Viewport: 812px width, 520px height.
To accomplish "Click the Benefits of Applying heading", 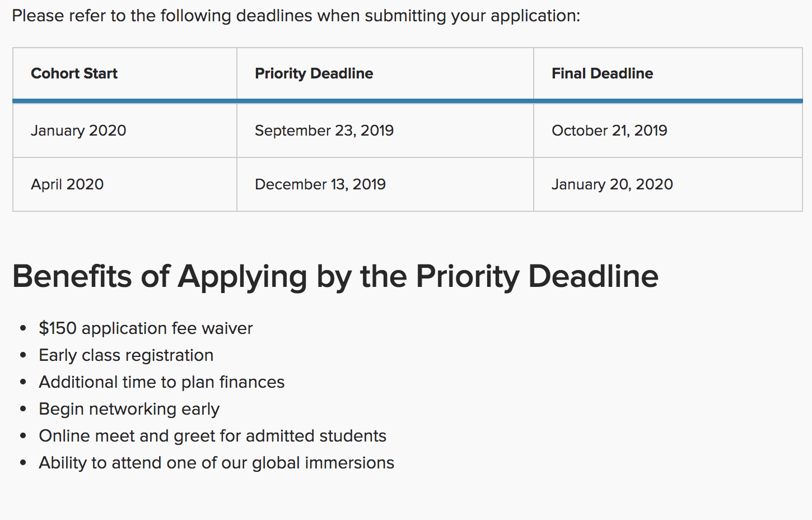I will click(x=335, y=277).
